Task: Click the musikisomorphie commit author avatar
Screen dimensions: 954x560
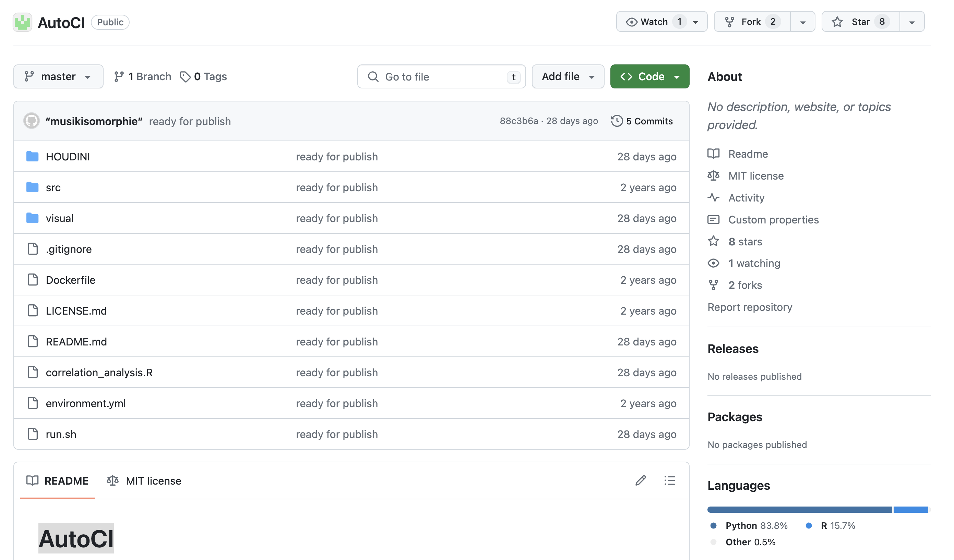Action: [32, 121]
